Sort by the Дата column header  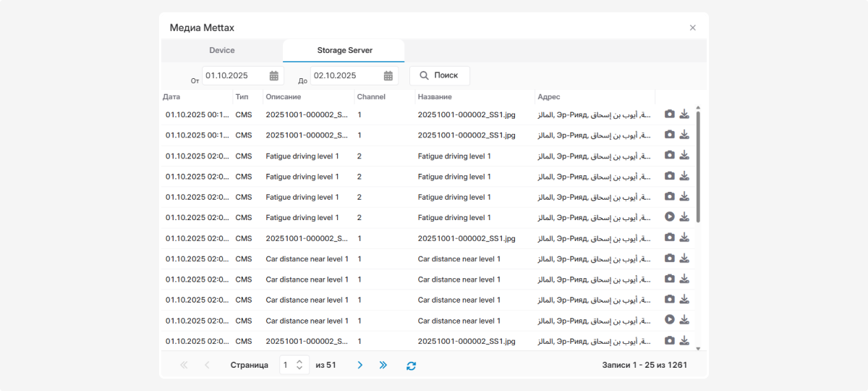coord(171,97)
